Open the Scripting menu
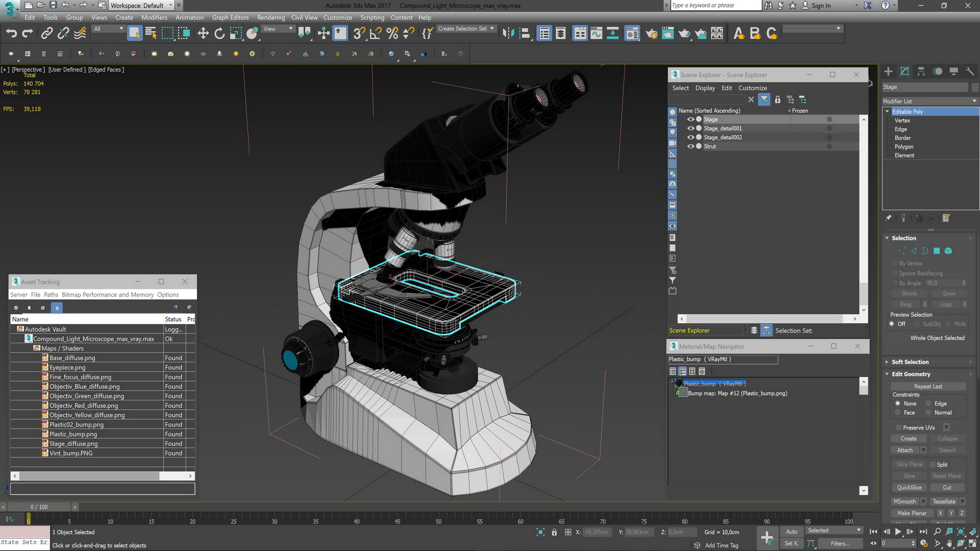Screen dimensions: 980x551 [x=372, y=17]
